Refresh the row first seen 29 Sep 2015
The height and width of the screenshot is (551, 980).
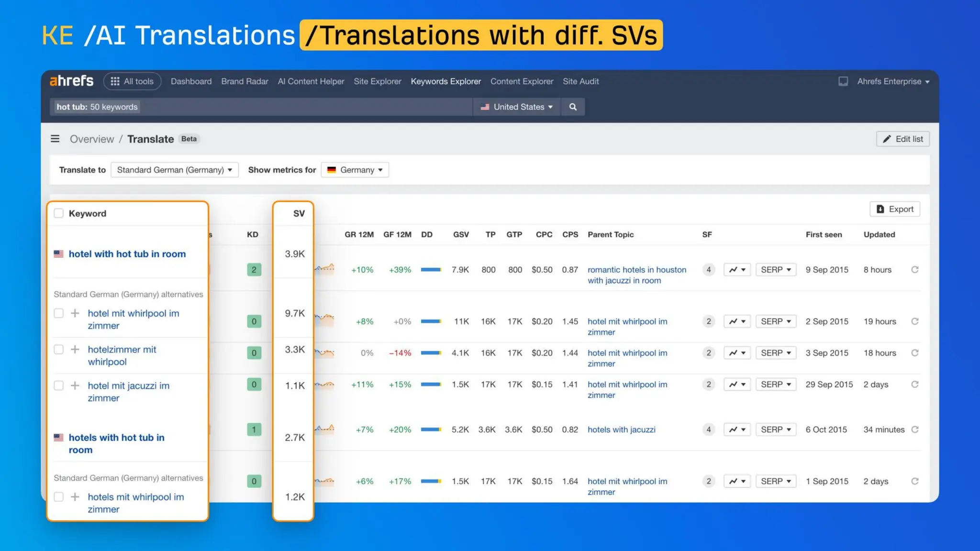915,385
